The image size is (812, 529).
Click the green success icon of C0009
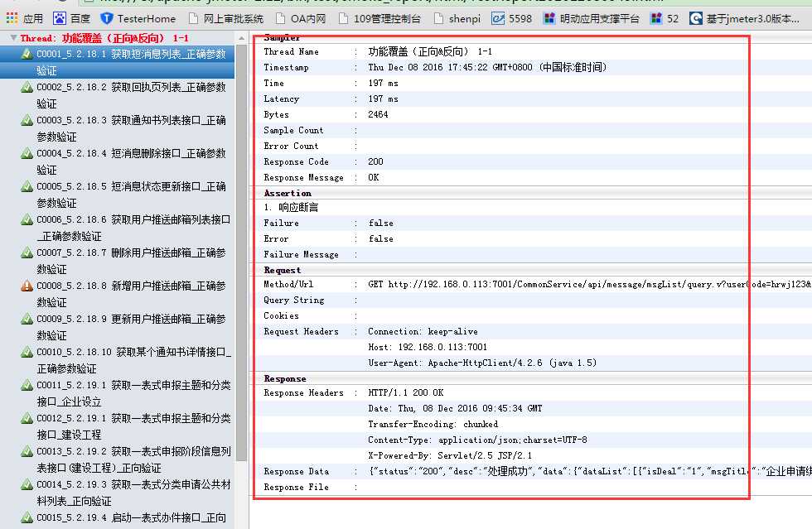(x=27, y=319)
